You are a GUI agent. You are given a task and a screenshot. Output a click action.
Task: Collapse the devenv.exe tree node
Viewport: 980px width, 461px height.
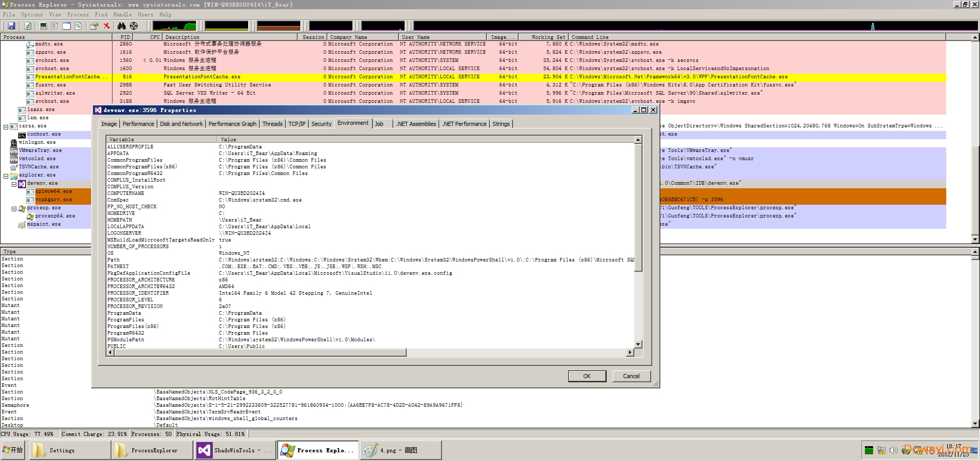point(14,184)
